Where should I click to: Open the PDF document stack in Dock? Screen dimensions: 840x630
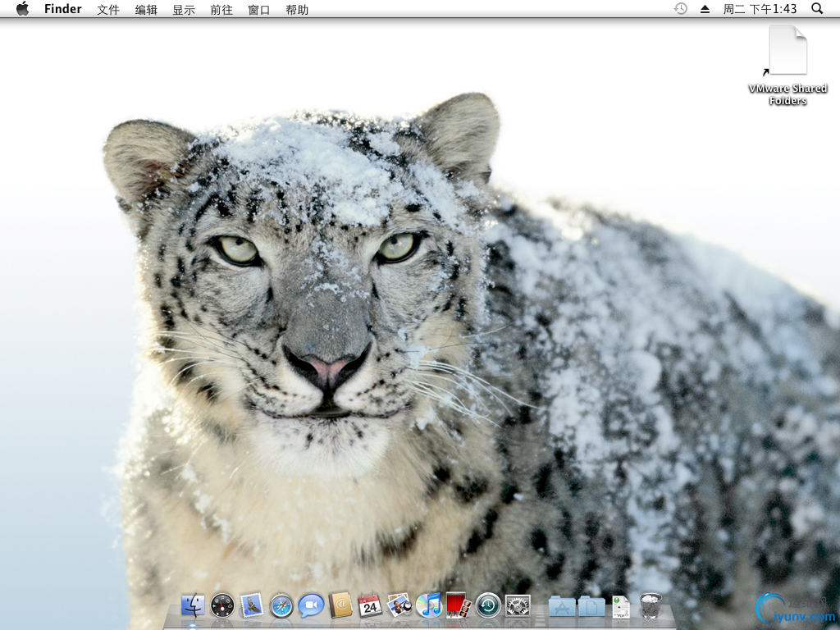[620, 607]
